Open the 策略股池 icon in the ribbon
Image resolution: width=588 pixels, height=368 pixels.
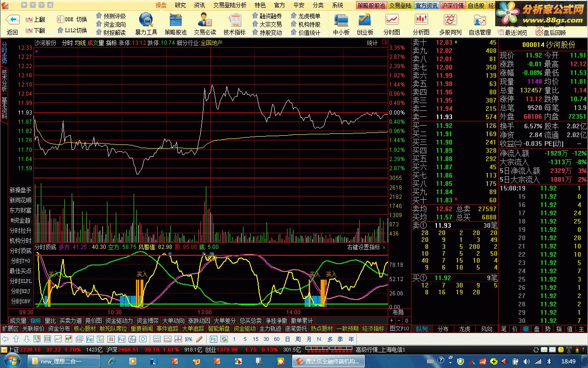click(x=175, y=20)
